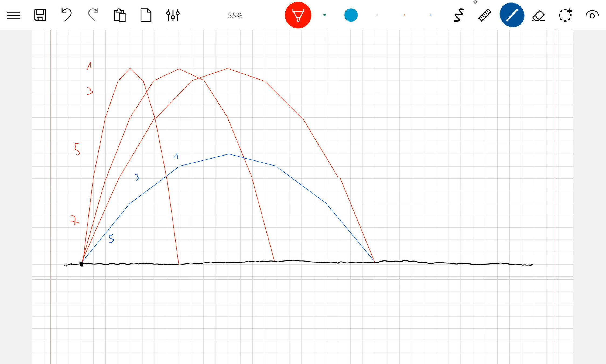Click the save floppy disk icon
Screen dimensions: 606x364
coord(40,15)
